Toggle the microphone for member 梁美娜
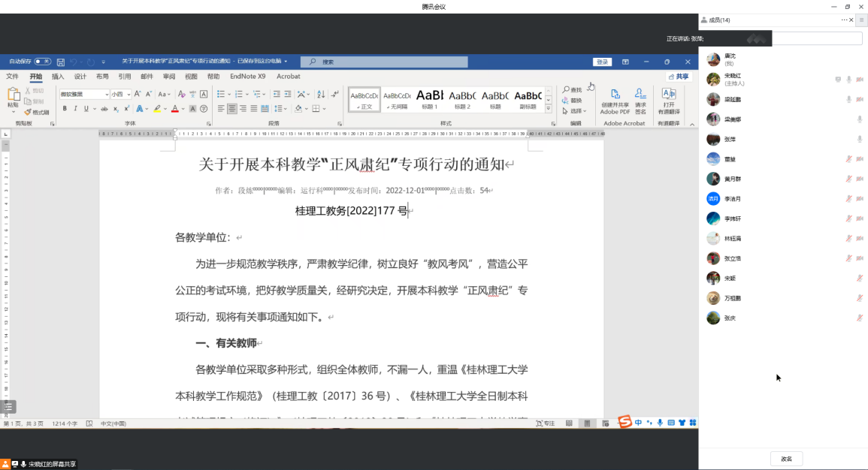868x470 pixels. (860, 119)
